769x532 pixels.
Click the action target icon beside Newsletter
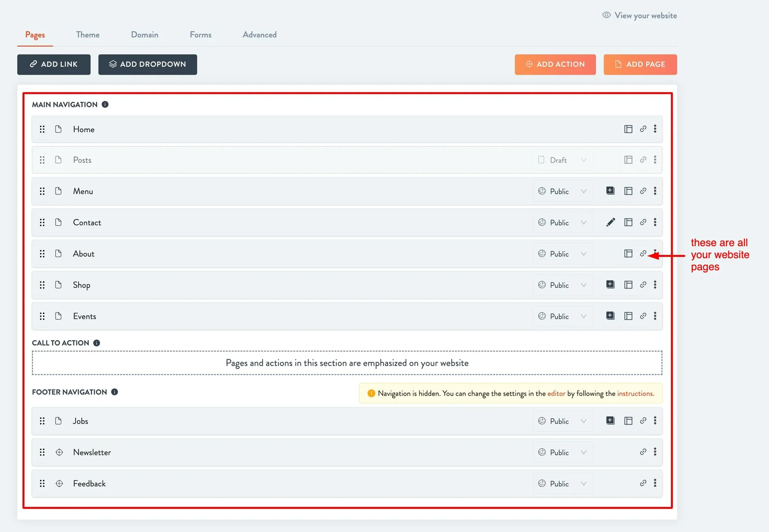coord(59,452)
